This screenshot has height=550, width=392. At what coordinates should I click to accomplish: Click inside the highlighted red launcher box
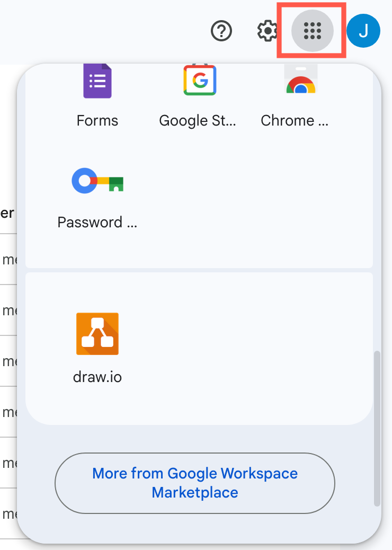pos(311,31)
